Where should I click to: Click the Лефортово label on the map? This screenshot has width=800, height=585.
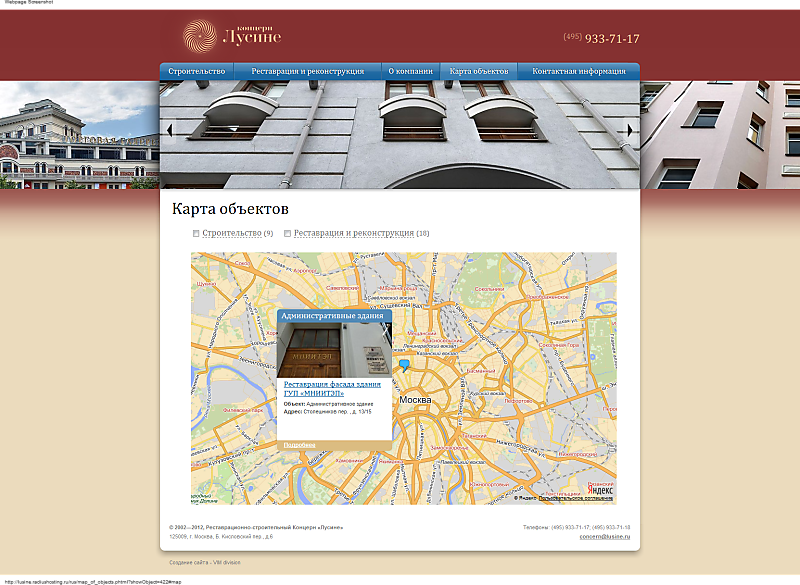point(518,401)
